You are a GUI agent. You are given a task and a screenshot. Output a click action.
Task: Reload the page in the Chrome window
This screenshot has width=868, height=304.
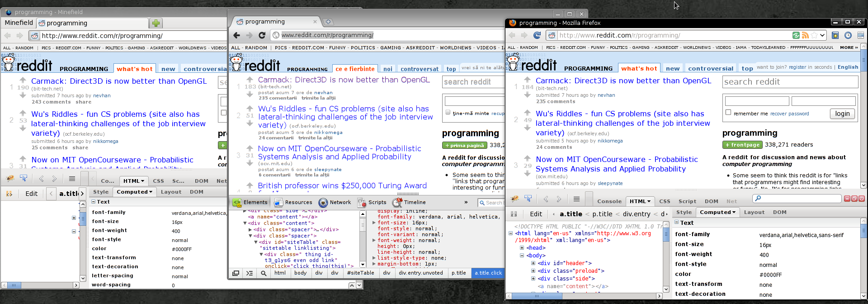(262, 35)
